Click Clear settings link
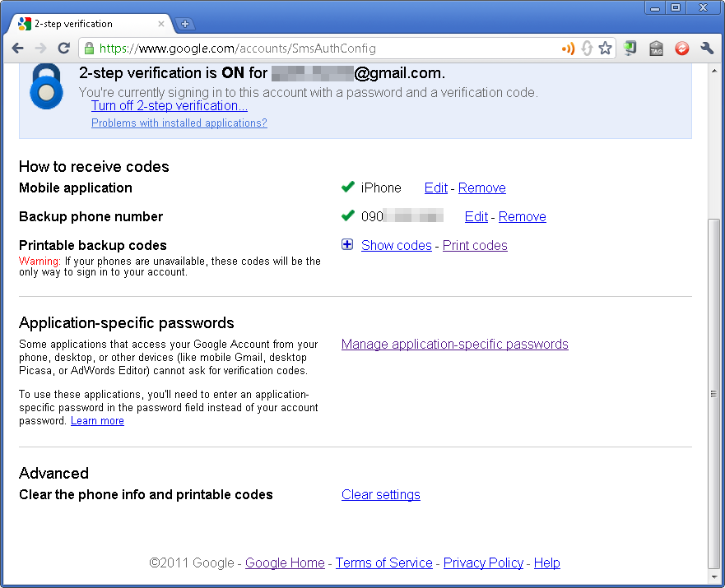Viewport: 725px width, 588px height. pos(380,495)
